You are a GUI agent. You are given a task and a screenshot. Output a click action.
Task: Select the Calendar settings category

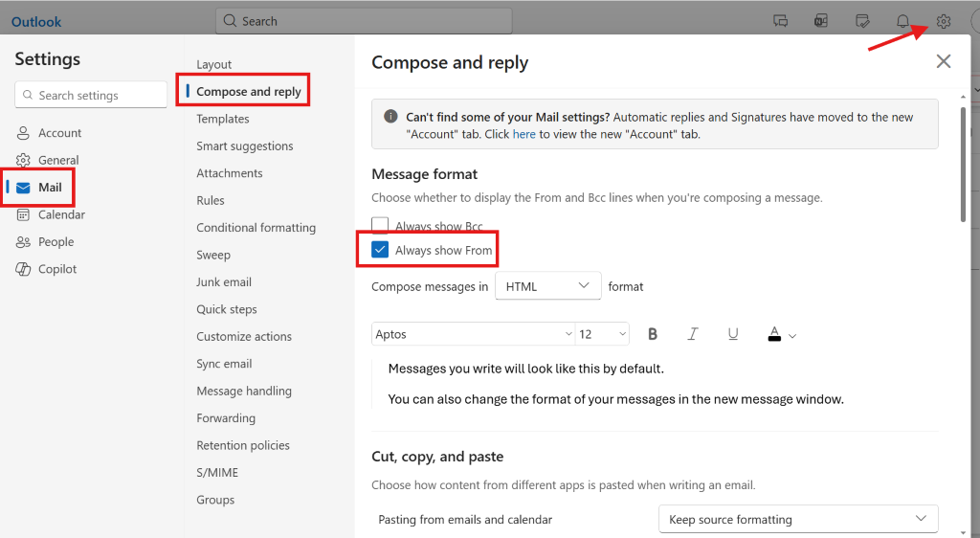click(x=61, y=214)
